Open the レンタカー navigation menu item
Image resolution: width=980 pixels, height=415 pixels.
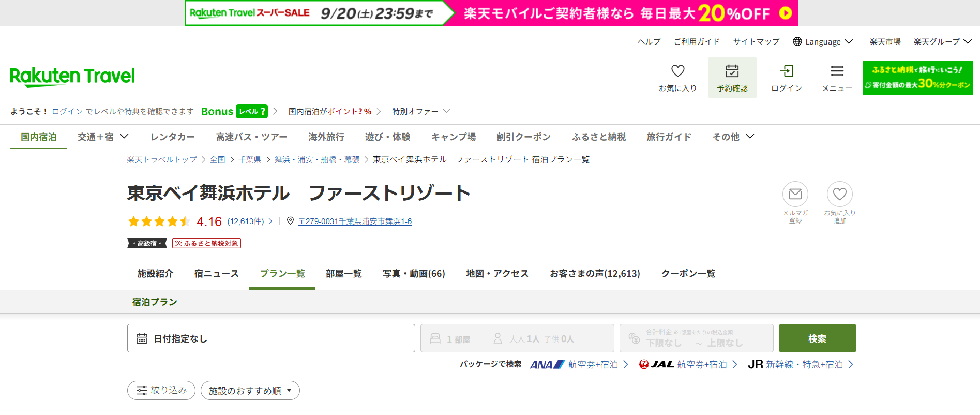[172, 137]
